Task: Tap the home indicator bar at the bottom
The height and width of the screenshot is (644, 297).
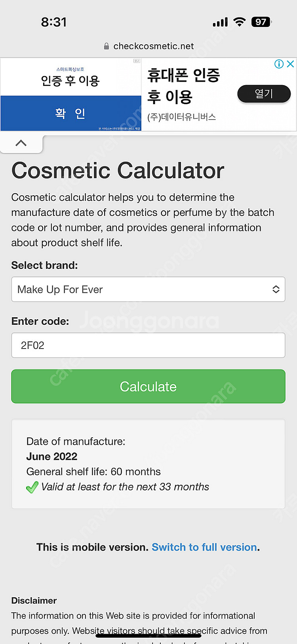Action: click(x=148, y=635)
